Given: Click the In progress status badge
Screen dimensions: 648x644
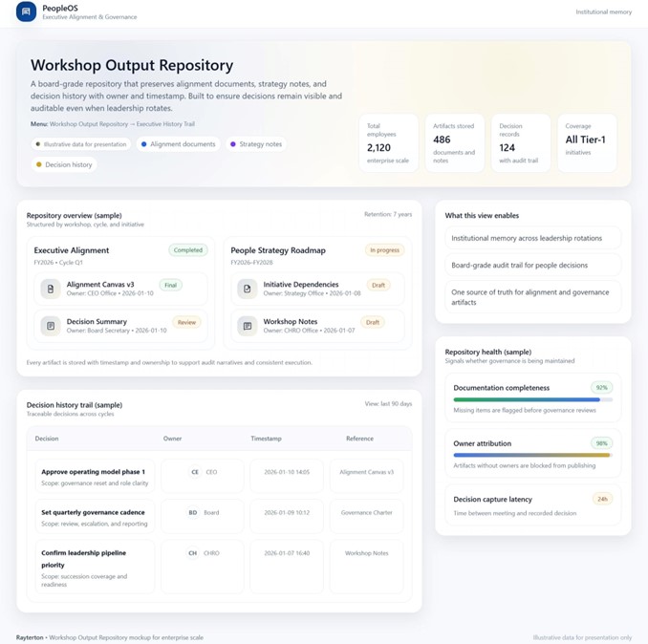Looking at the screenshot, I should coord(384,250).
